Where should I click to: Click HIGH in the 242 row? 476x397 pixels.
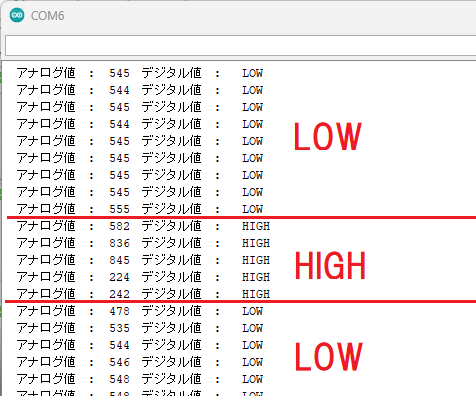[256, 294]
